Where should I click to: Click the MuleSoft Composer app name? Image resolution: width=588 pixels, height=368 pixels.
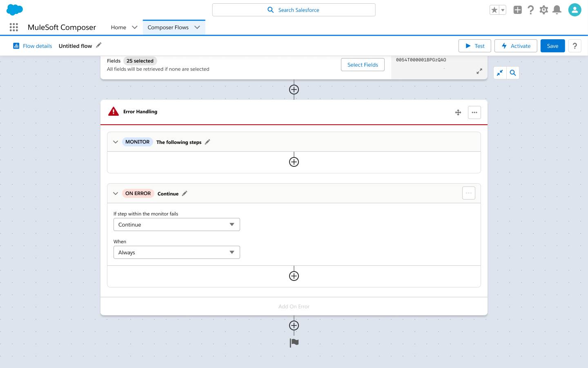click(62, 27)
